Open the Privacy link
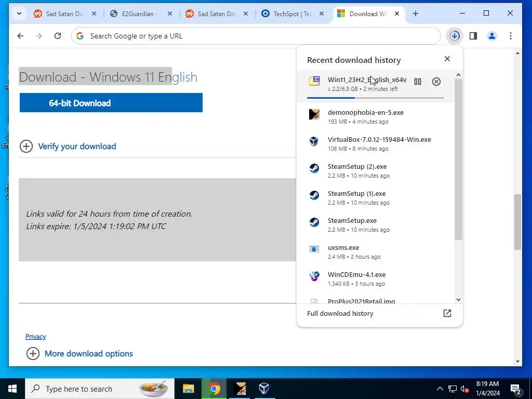Viewport: 532px width, 399px height. tap(36, 336)
